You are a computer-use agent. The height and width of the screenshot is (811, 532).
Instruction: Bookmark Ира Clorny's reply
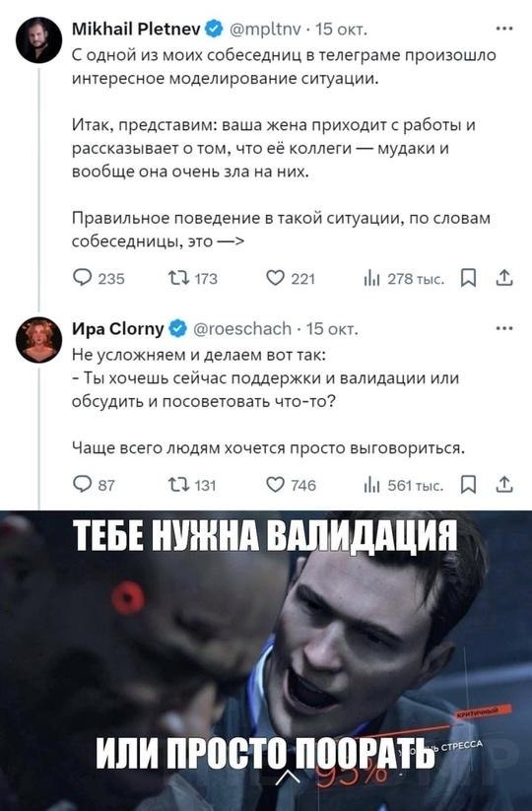coord(468,485)
